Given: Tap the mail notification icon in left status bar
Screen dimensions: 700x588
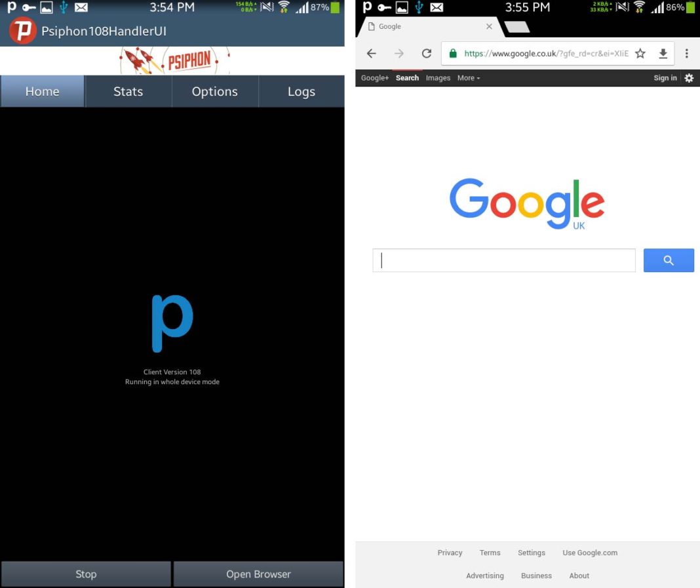Looking at the screenshot, I should pyautogui.click(x=81, y=7).
